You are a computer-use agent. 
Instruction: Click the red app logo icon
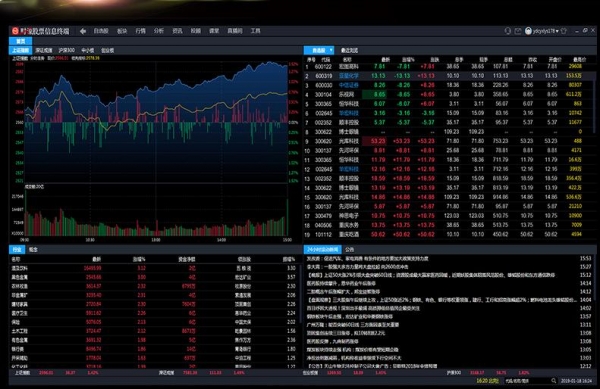[x=15, y=31]
